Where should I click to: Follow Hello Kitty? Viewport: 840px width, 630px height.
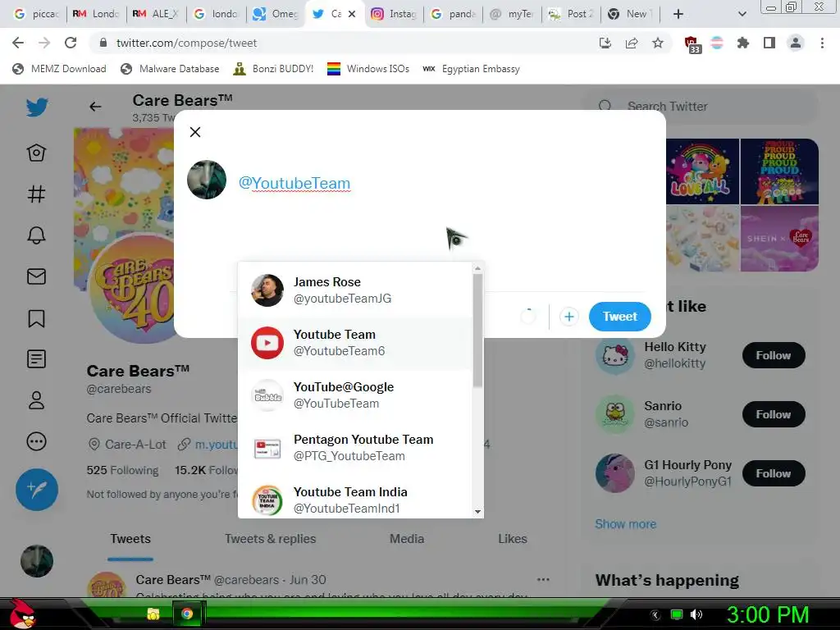pos(773,355)
